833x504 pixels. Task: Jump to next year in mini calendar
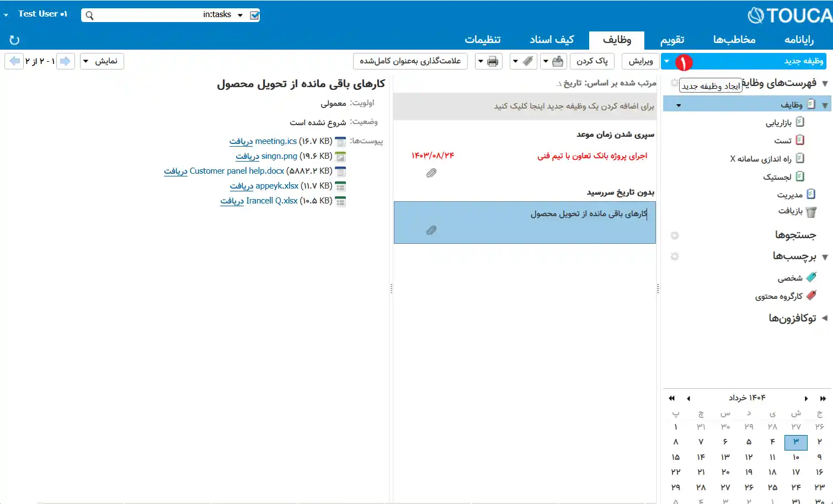823,398
